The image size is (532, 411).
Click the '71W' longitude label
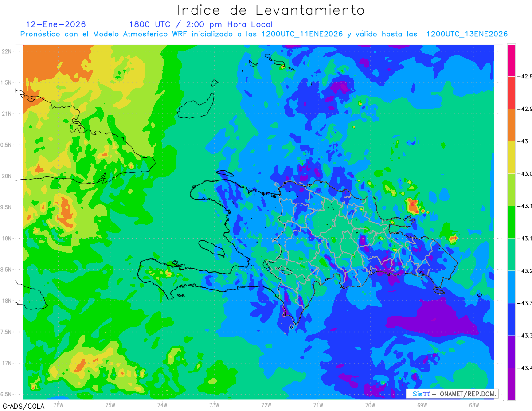318,405
